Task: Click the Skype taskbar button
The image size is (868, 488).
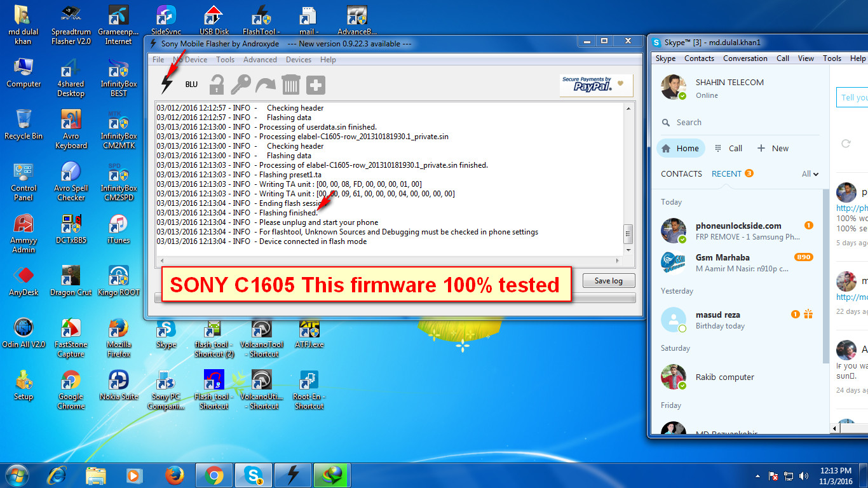Action: 254,475
